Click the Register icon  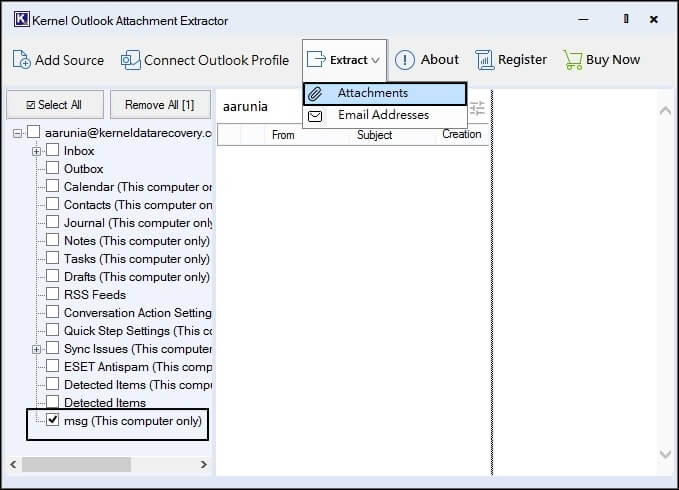484,60
